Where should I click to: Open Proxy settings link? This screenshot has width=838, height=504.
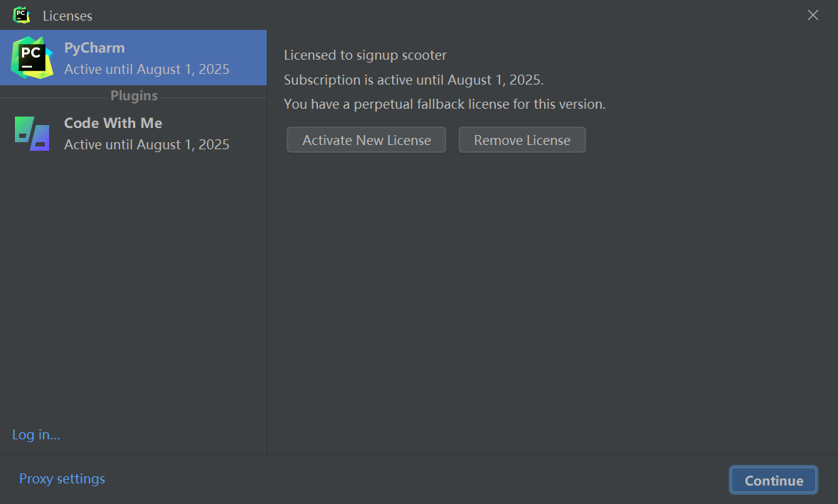coord(62,479)
